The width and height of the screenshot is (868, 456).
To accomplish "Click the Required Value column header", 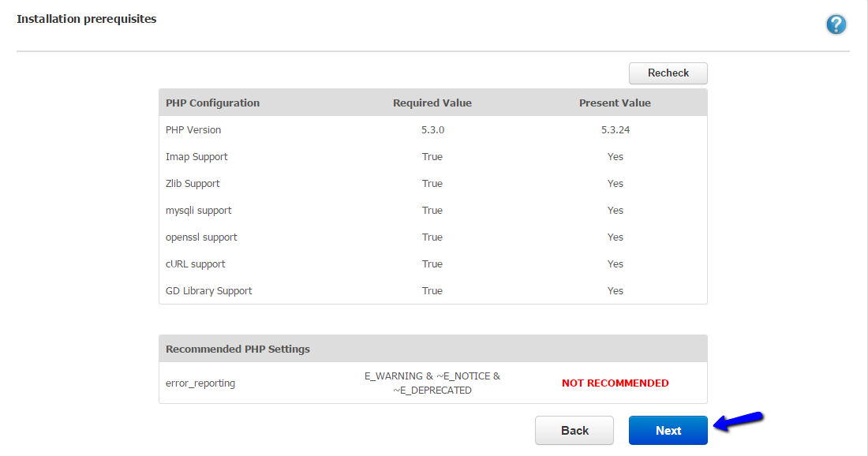I will [x=432, y=103].
